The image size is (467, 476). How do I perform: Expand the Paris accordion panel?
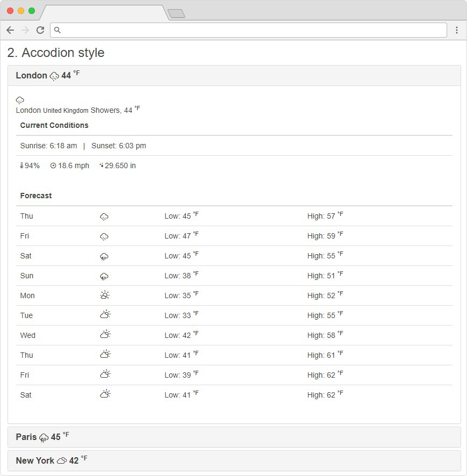click(x=234, y=437)
